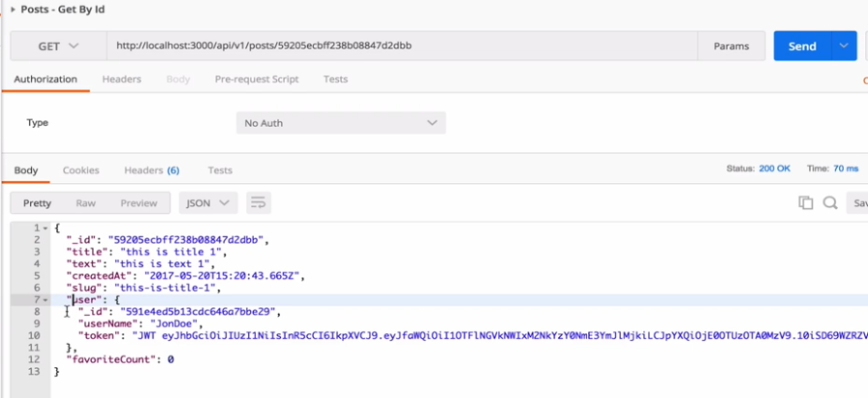
Task: Click the Send dropdown arrow
Action: (x=845, y=46)
